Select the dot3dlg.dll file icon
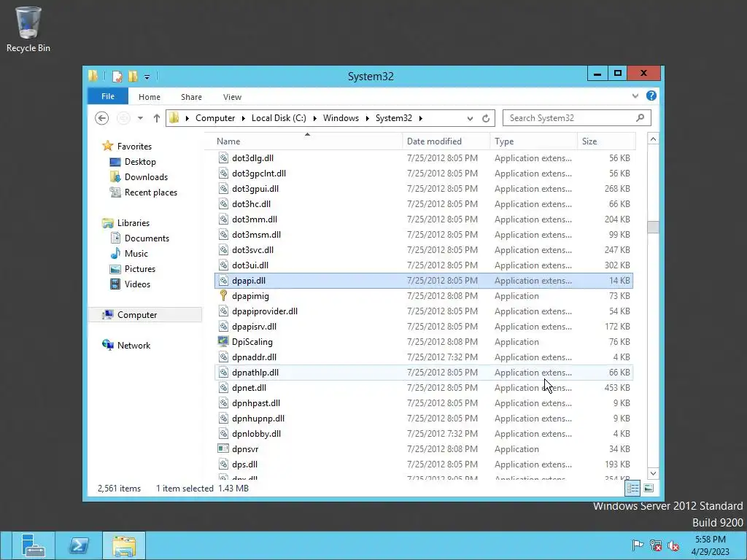747x560 pixels. coord(223,157)
